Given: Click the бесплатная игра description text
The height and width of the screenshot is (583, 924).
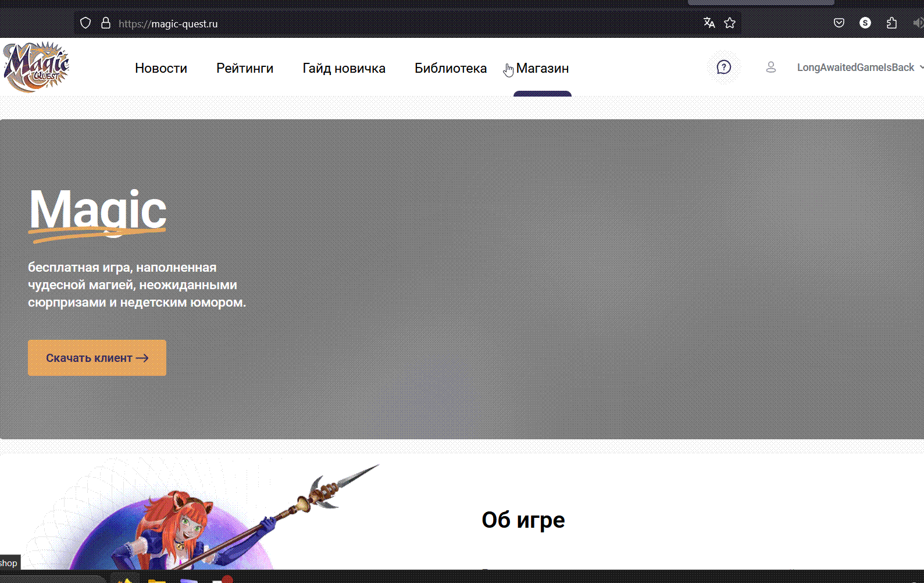Looking at the screenshot, I should [x=137, y=285].
